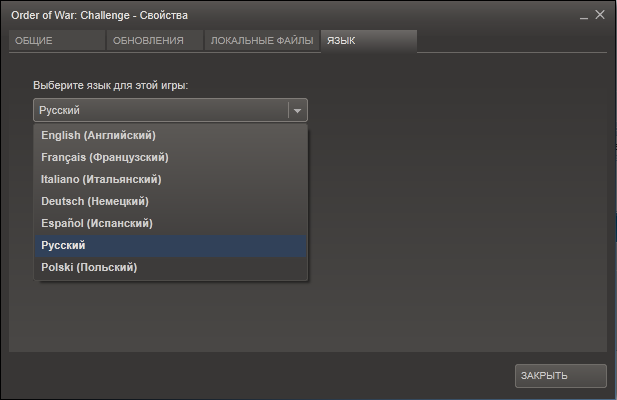Click the 'Выберите язык для этой игры:' label
The image size is (617, 400).
111,85
